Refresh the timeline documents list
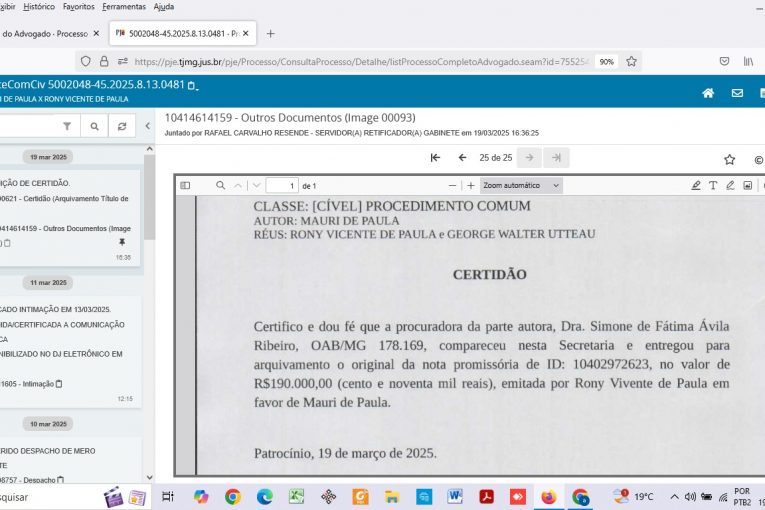 [x=121, y=127]
